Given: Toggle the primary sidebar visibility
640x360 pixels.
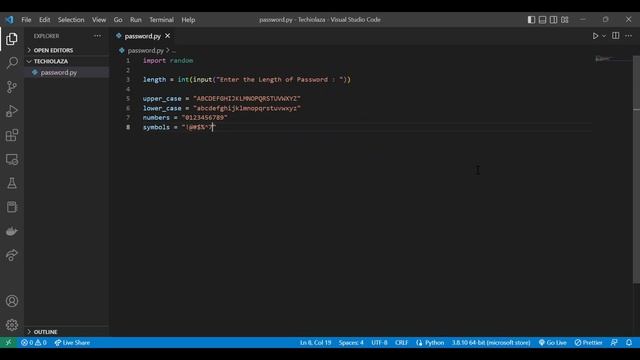Looking at the screenshot, I should [531, 20].
